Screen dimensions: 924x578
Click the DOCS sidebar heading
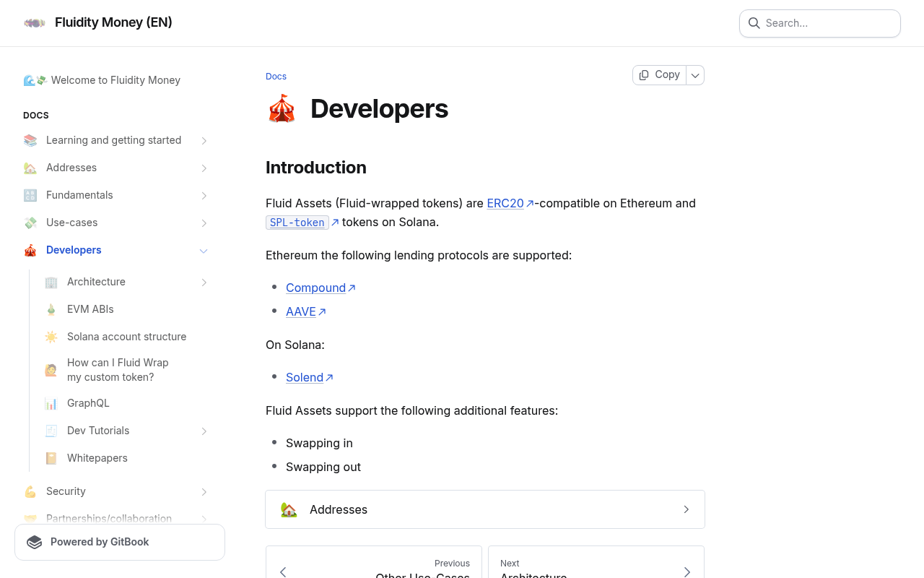[x=36, y=116]
